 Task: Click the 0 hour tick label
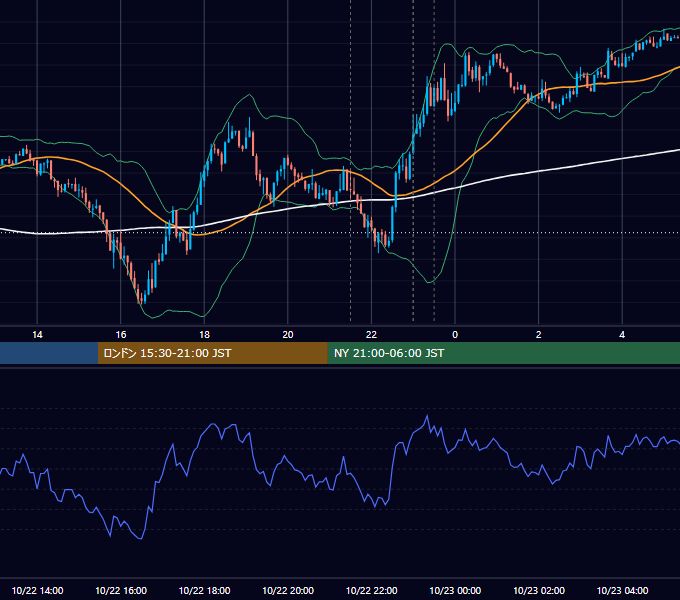[455, 335]
